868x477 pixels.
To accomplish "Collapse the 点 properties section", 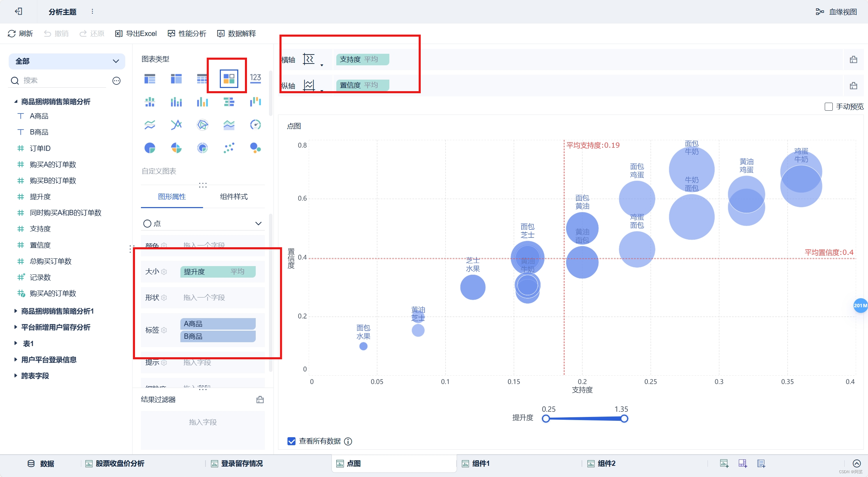I will [258, 223].
